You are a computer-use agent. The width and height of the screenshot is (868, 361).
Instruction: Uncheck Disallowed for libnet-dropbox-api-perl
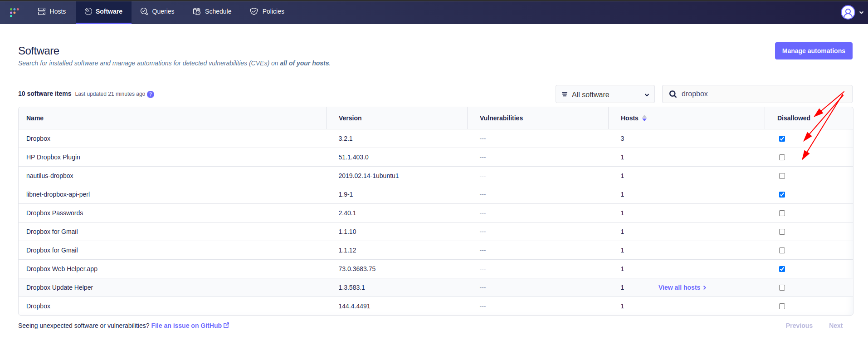782,194
